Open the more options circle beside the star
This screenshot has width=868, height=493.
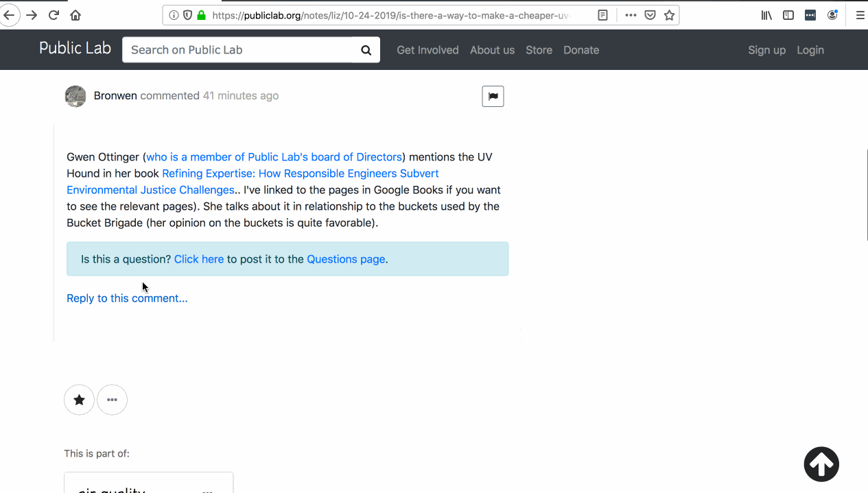(112, 400)
